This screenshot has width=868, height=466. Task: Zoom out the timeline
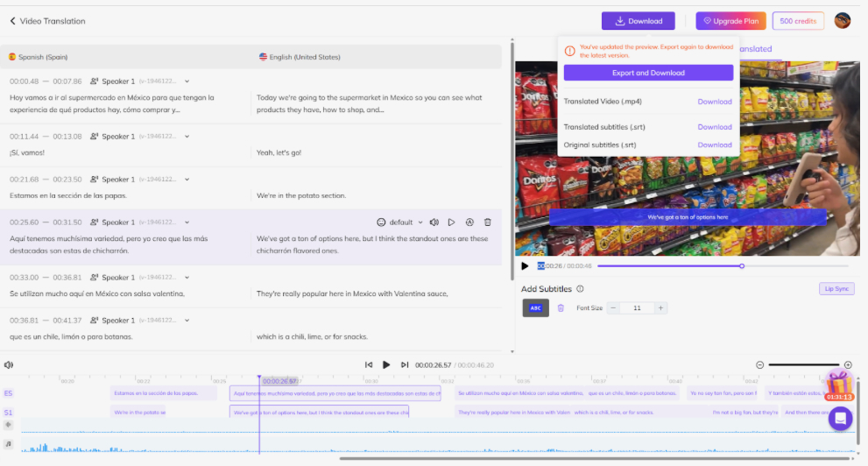760,365
